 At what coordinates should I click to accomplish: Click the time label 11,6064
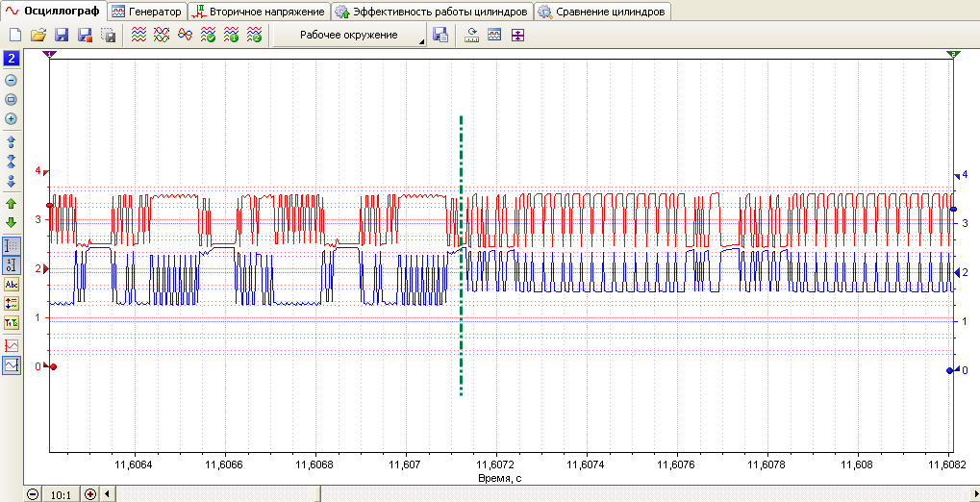135,465
